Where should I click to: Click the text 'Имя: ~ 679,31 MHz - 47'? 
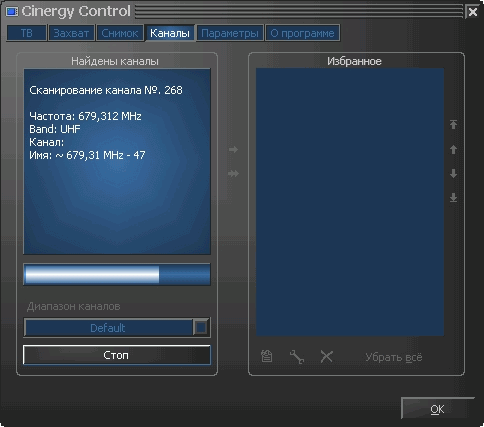tap(87, 155)
